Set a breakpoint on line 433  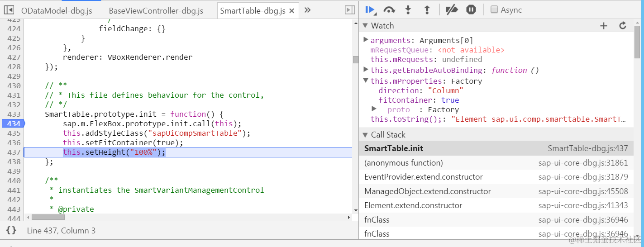[x=14, y=114]
